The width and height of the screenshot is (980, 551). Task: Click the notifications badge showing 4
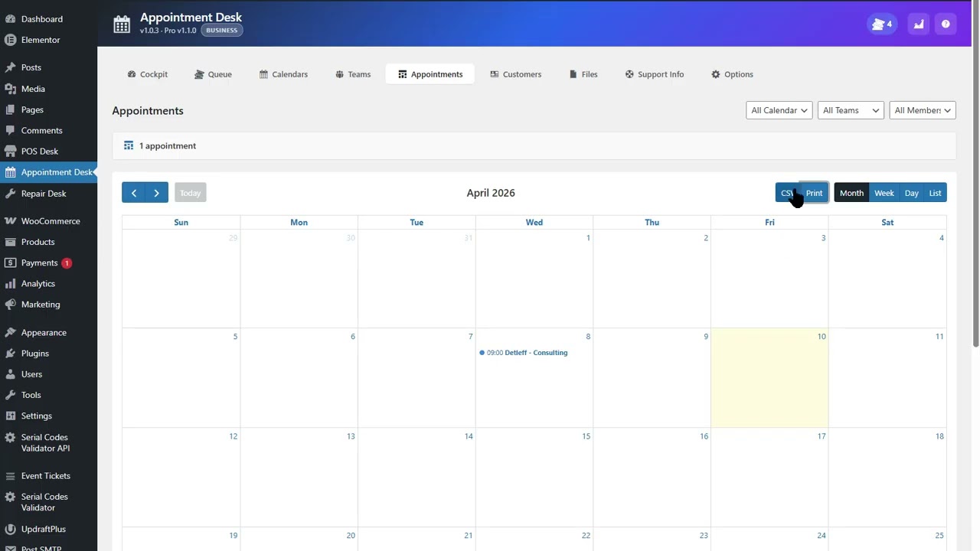(x=882, y=24)
